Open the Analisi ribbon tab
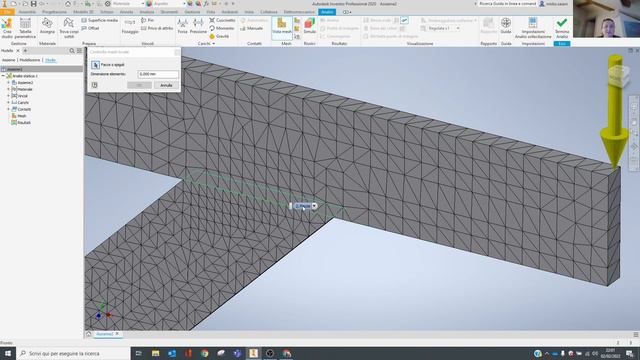640x360 pixels. point(327,12)
